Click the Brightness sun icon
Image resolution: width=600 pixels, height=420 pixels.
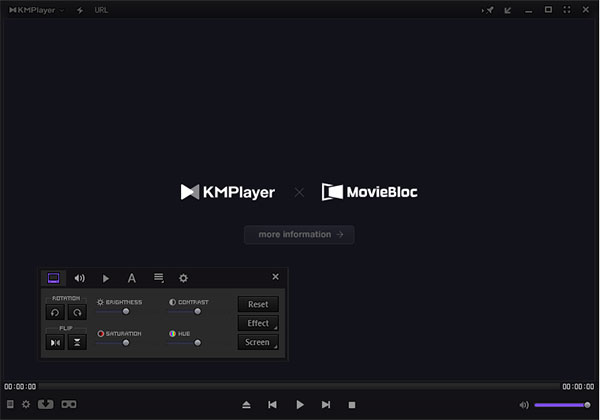[100, 302]
